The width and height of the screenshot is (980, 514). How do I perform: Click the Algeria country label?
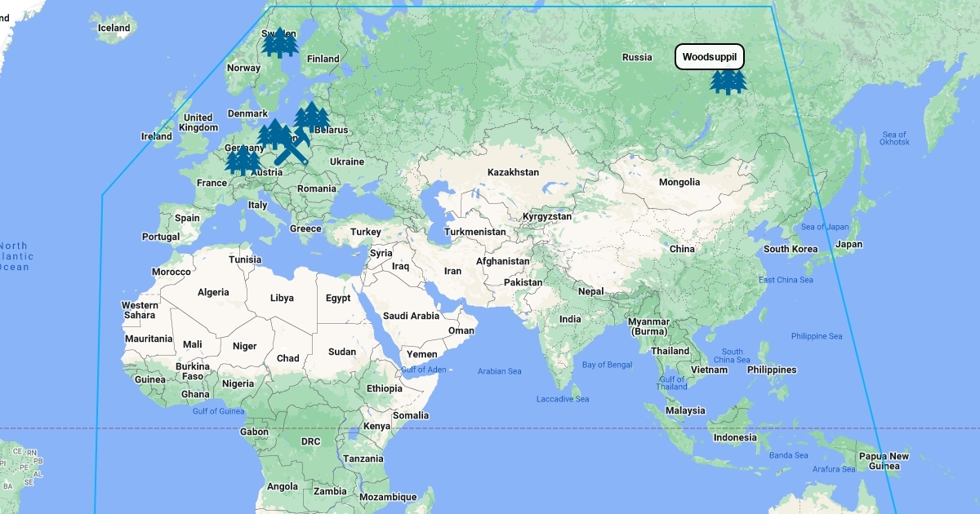click(213, 292)
